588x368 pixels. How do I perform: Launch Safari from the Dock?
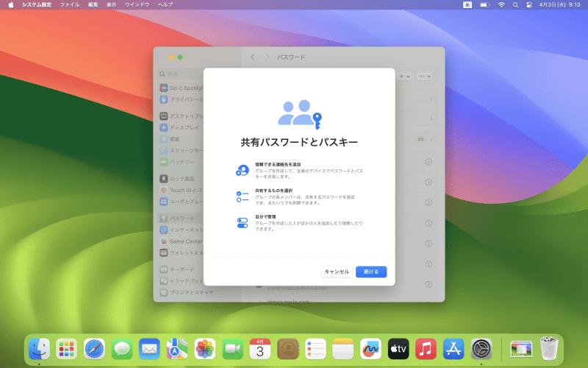(x=94, y=349)
